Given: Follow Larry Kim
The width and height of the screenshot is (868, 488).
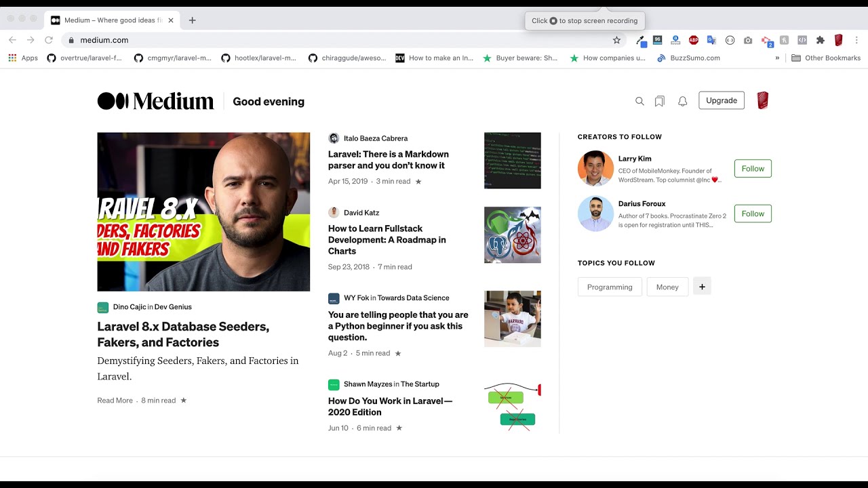Looking at the screenshot, I should coord(753,169).
